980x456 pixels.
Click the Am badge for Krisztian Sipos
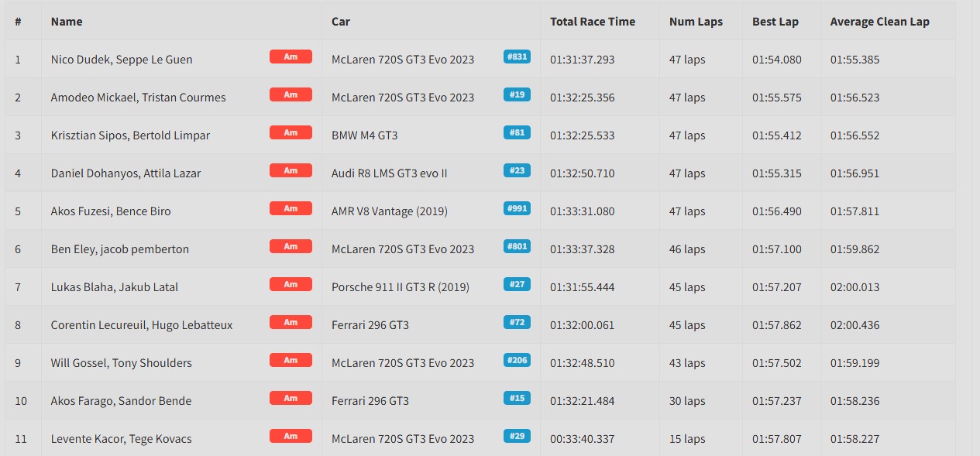(x=291, y=132)
